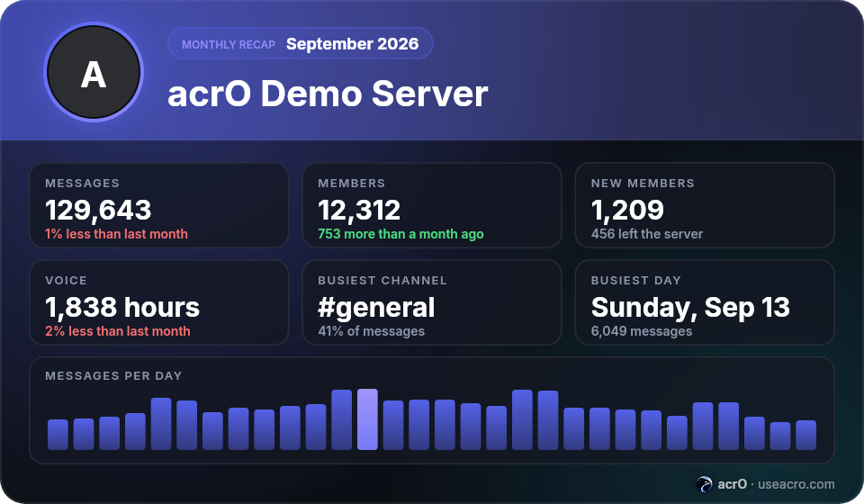Image resolution: width=864 pixels, height=504 pixels.
Task: Click the Voice card label
Action: point(66,281)
